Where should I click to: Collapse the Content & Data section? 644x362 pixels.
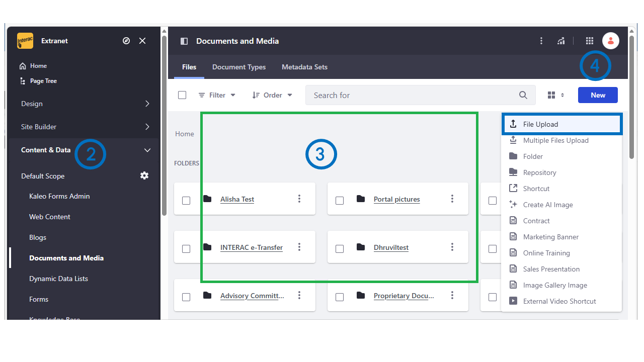[x=85, y=150]
